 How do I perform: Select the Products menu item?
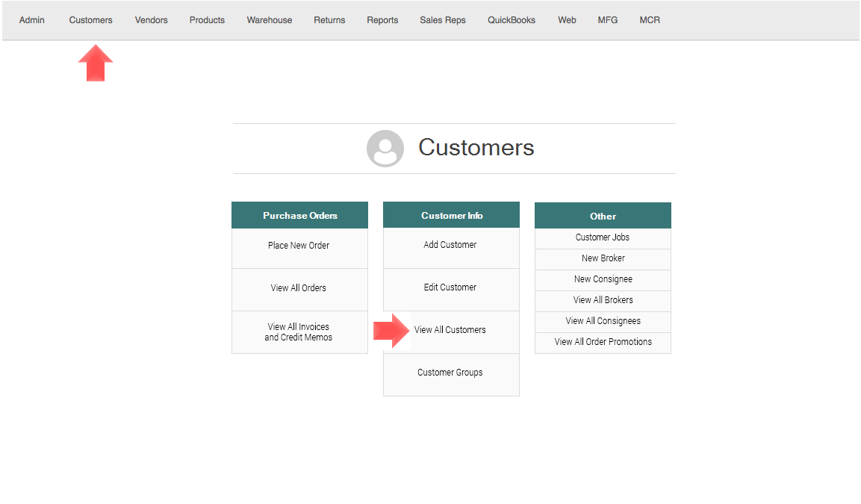(207, 20)
